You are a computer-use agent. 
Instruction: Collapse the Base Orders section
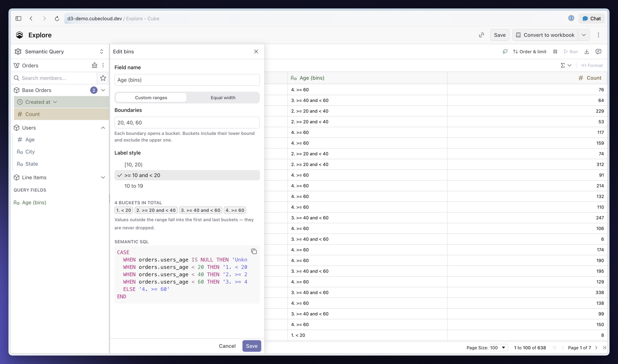(103, 90)
